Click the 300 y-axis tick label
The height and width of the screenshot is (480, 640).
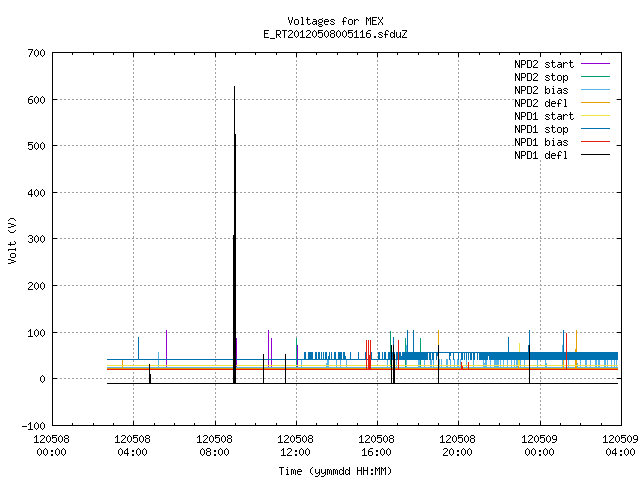pyautogui.click(x=36, y=239)
